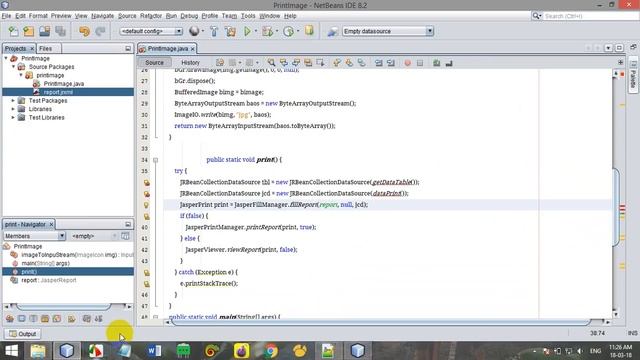Select main(String[] args) in the Navigator

(x=45, y=263)
